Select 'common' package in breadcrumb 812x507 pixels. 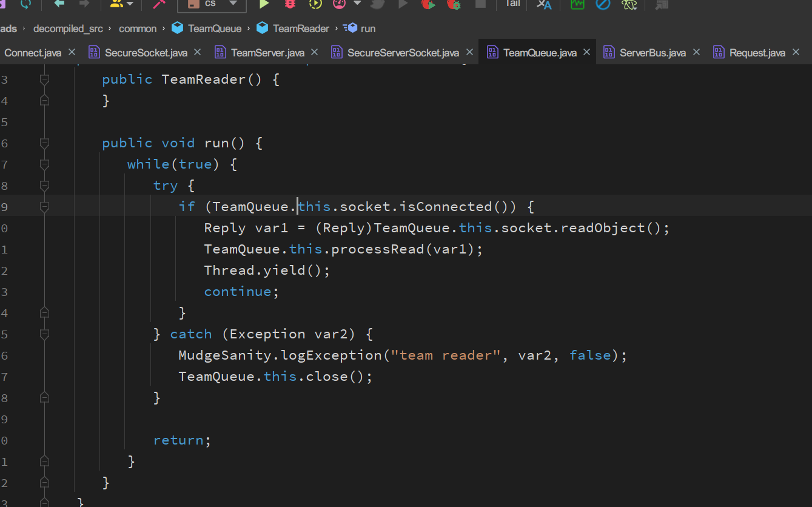pos(137,29)
